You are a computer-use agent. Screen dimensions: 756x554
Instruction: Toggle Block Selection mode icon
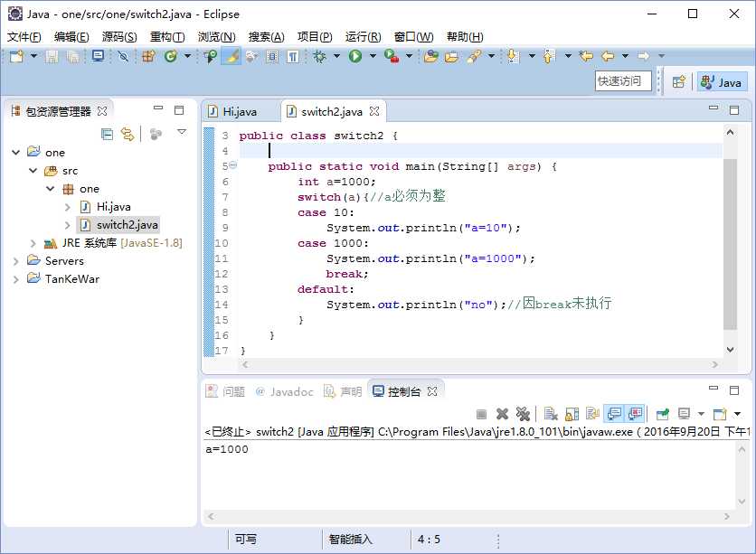point(272,56)
